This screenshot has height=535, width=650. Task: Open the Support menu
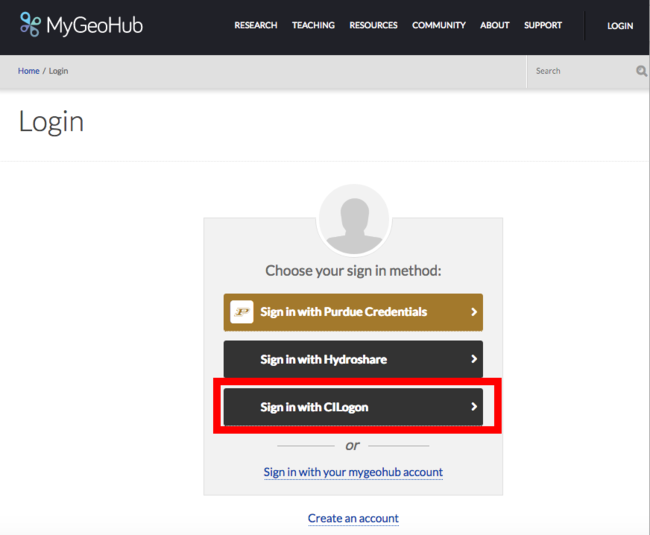click(x=543, y=25)
